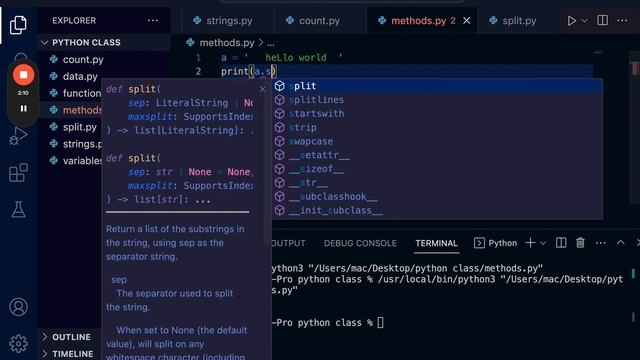Open the Explorer view in activity bar
This screenshot has width=640, height=360.
18,25
